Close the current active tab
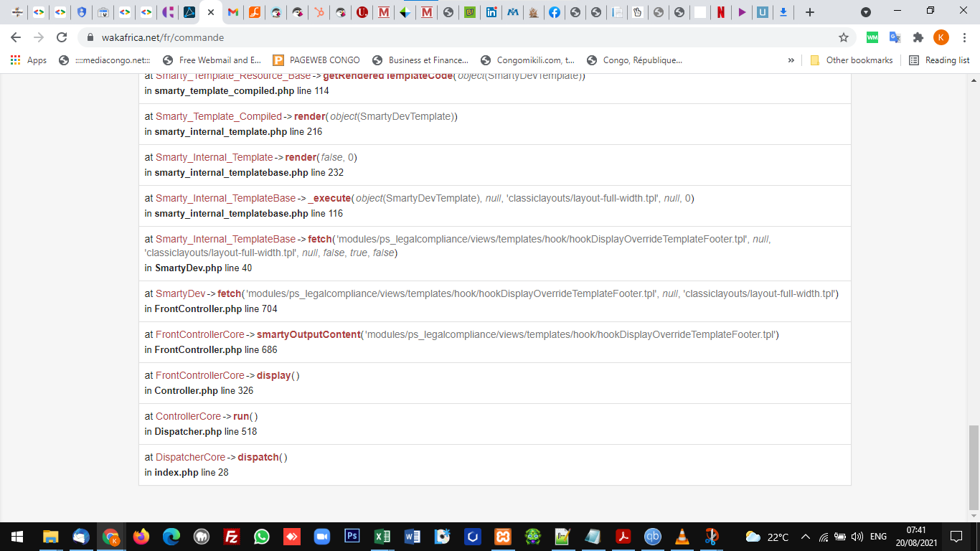Image resolution: width=980 pixels, height=551 pixels. [x=210, y=12]
